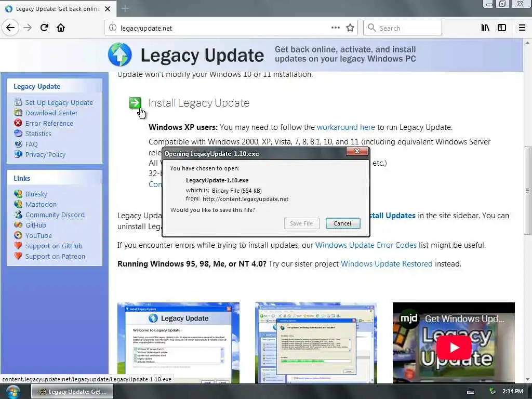Click the Legacy Update globe logo
532x399 pixels.
120,54
